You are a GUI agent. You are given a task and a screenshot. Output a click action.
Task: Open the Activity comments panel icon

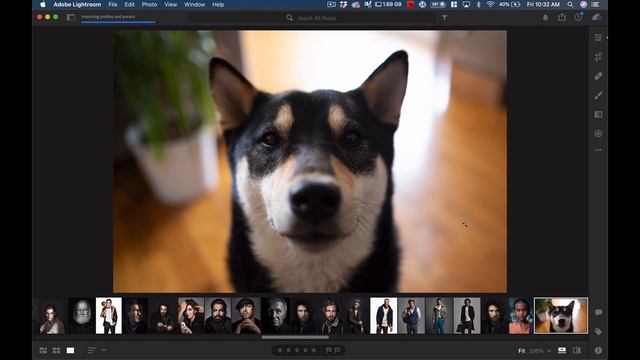598,313
